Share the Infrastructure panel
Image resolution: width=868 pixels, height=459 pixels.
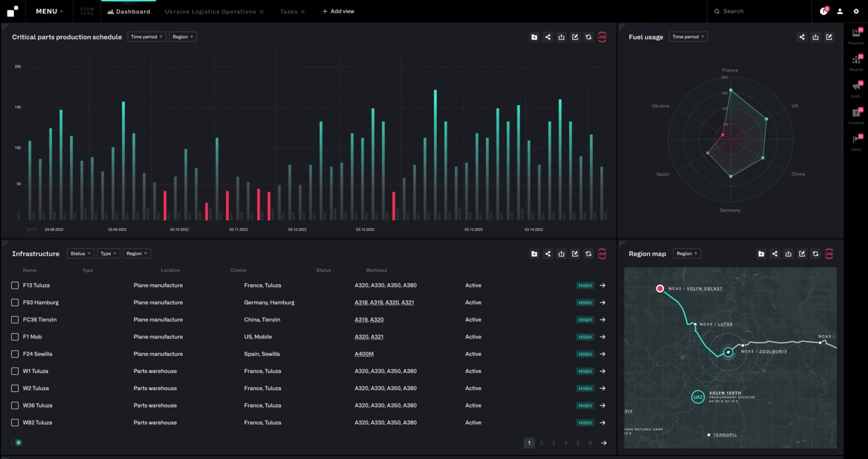547,254
